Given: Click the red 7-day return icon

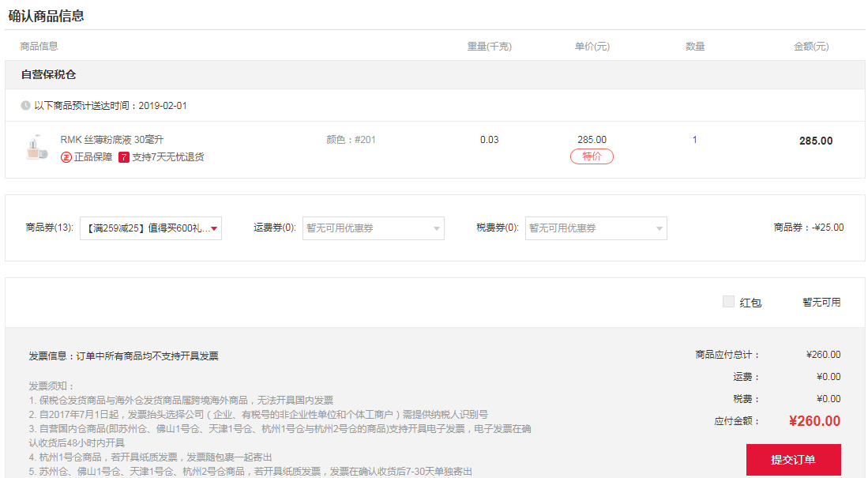Looking at the screenshot, I should tap(124, 157).
